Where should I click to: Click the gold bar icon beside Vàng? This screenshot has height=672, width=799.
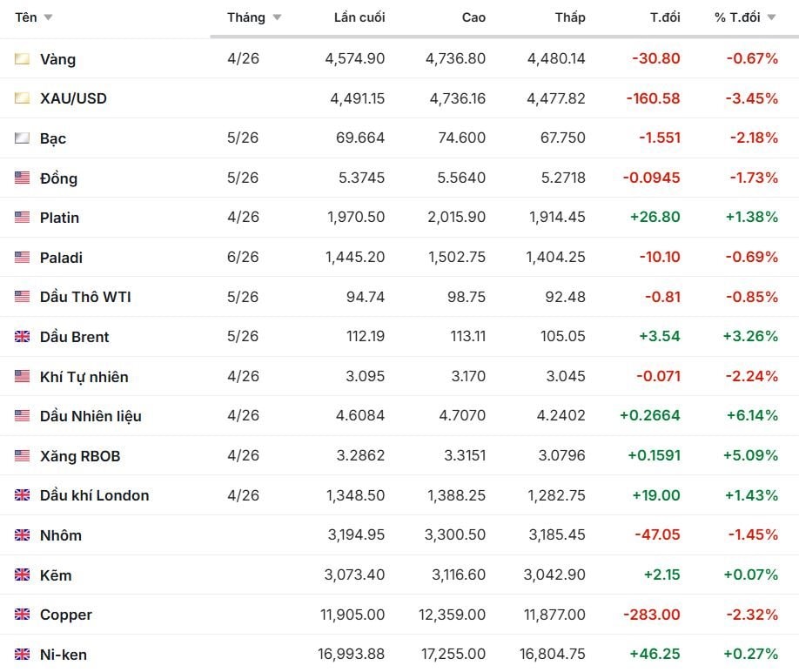22,59
